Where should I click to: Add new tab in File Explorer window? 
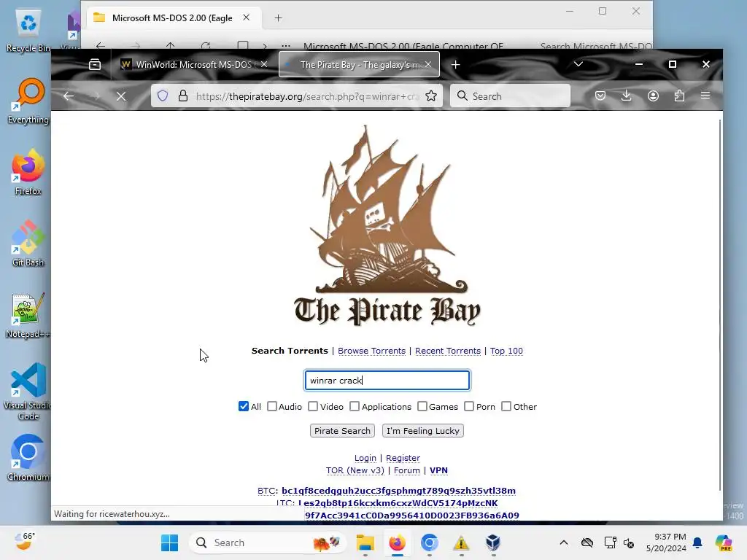point(278,18)
